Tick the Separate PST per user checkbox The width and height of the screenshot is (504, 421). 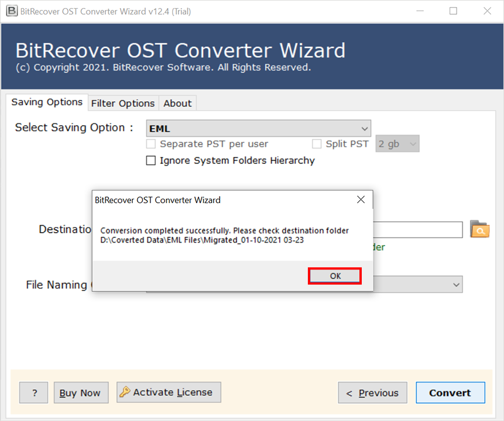click(x=151, y=144)
